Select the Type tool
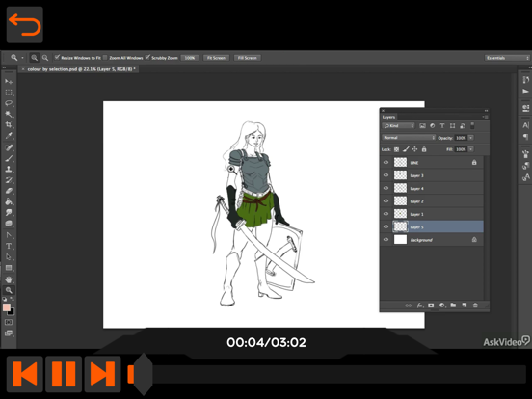 pos(9,246)
